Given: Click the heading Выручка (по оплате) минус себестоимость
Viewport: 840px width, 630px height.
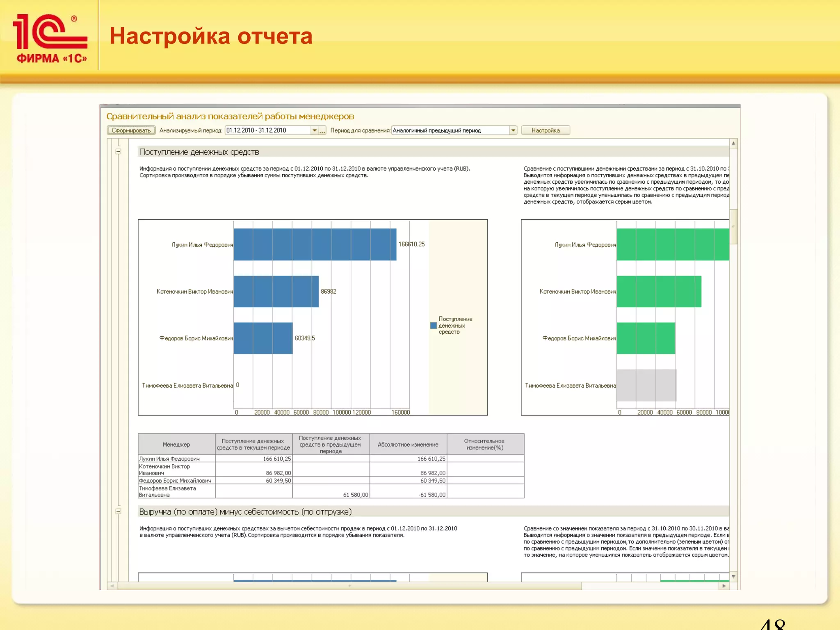Looking at the screenshot, I should click(245, 512).
